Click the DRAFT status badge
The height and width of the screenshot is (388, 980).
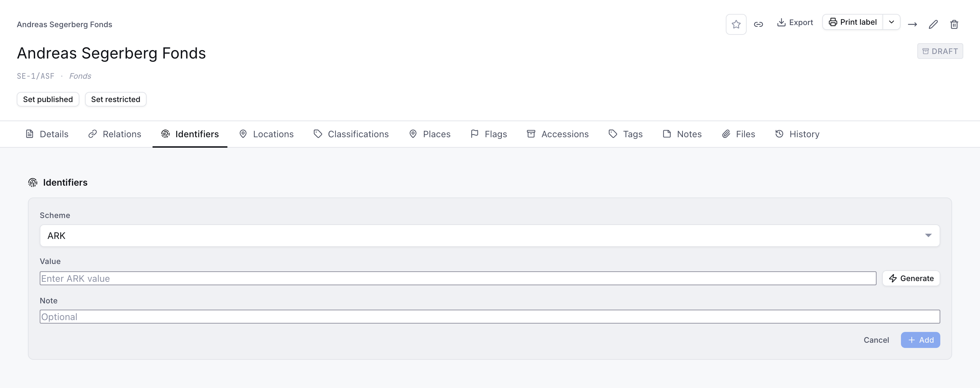[940, 51]
